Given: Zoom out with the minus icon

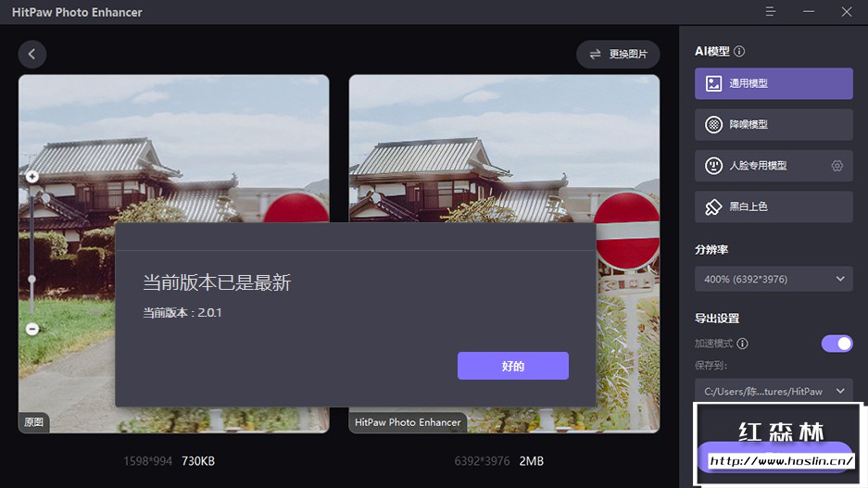Looking at the screenshot, I should coord(32,330).
